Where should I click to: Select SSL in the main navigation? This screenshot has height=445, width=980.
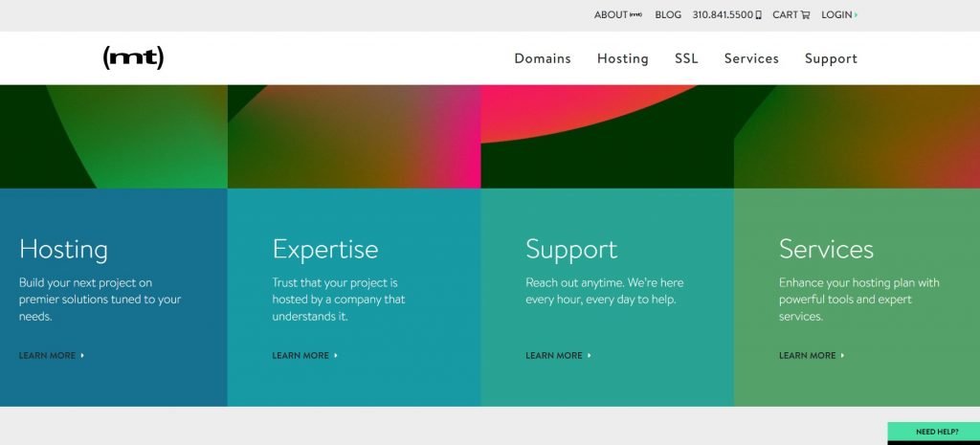point(686,58)
